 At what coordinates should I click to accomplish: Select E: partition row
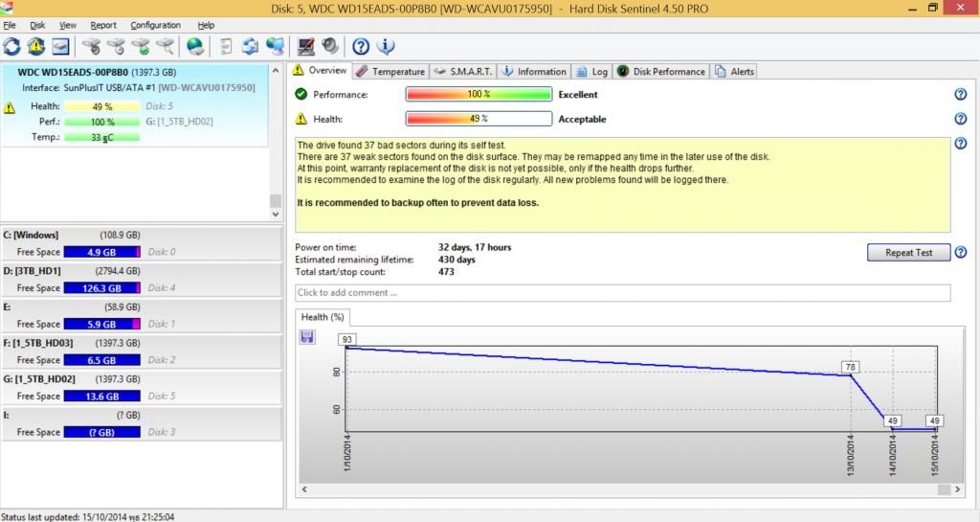coord(142,316)
